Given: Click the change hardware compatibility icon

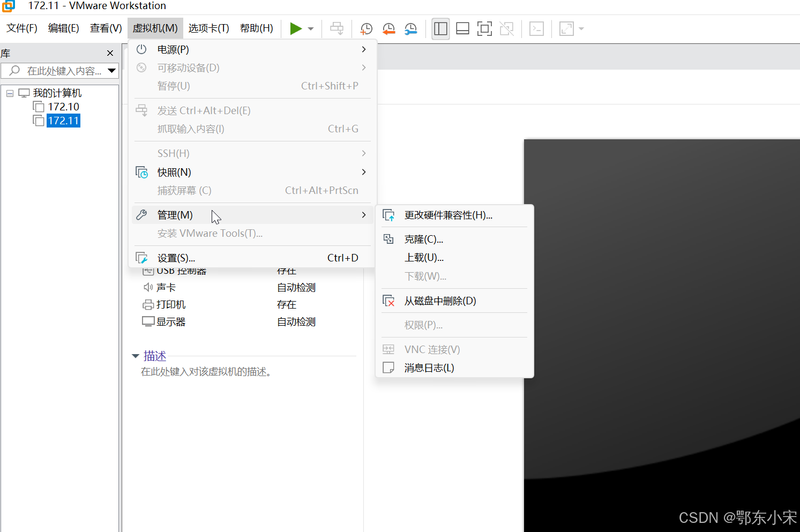Looking at the screenshot, I should (x=389, y=215).
